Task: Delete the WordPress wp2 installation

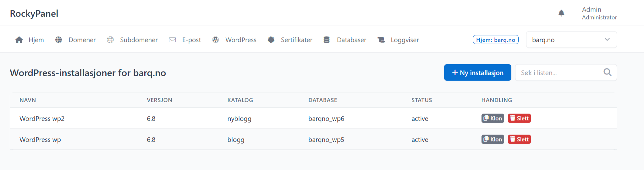Action: click(x=519, y=118)
